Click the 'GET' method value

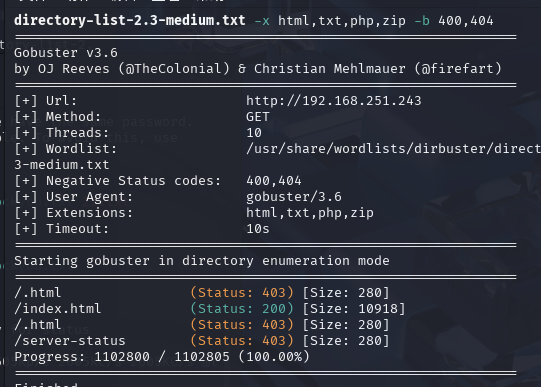click(258, 117)
